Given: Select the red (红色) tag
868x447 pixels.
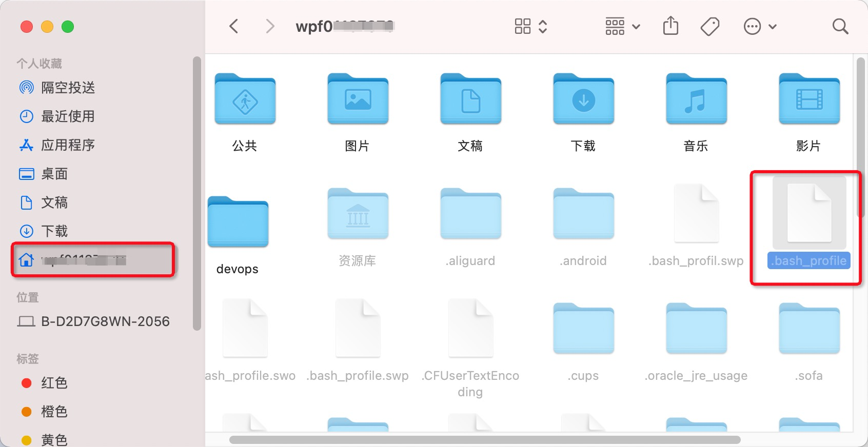Looking at the screenshot, I should tap(44, 383).
